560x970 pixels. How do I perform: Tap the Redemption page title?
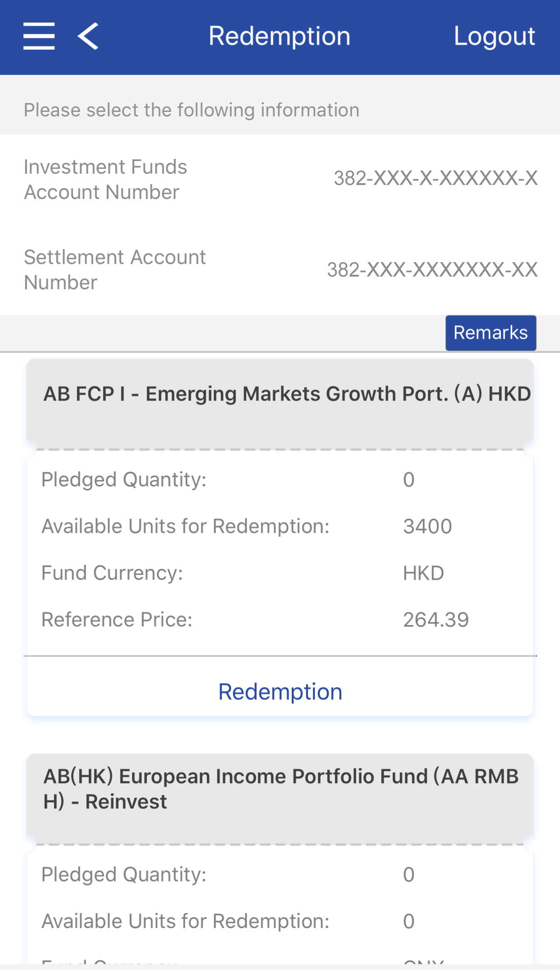tap(280, 36)
